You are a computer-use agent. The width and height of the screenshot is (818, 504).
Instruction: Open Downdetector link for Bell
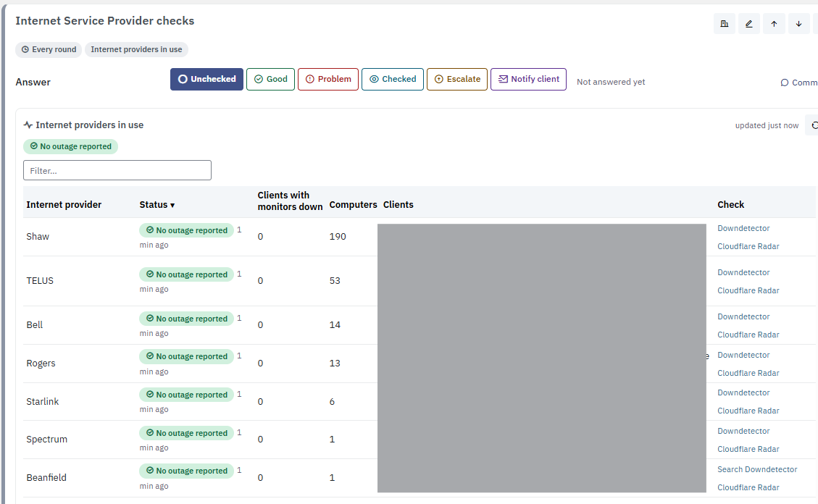pyautogui.click(x=743, y=317)
